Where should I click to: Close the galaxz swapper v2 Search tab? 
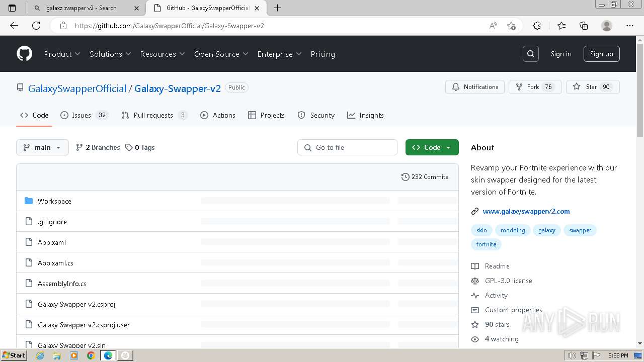136,8
